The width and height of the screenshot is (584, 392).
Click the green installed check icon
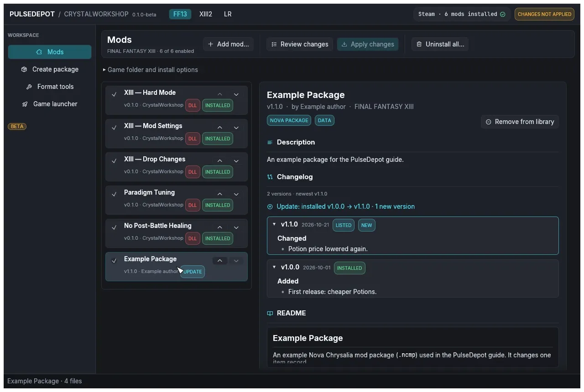(503, 14)
